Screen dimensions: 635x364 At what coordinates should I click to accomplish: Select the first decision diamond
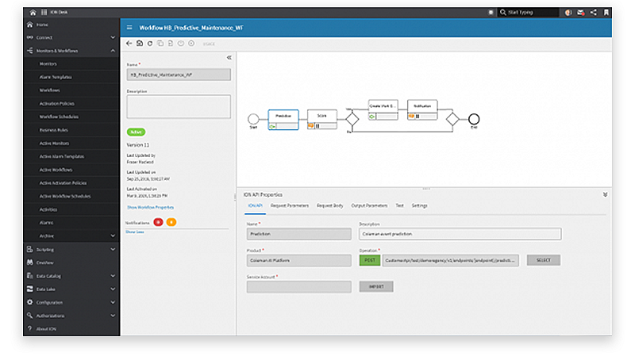coord(352,119)
